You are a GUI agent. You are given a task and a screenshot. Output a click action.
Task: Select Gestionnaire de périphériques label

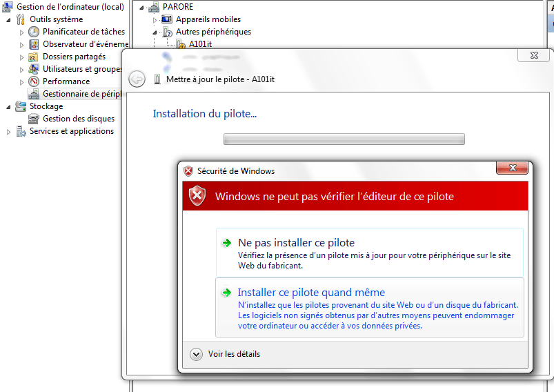coord(82,94)
